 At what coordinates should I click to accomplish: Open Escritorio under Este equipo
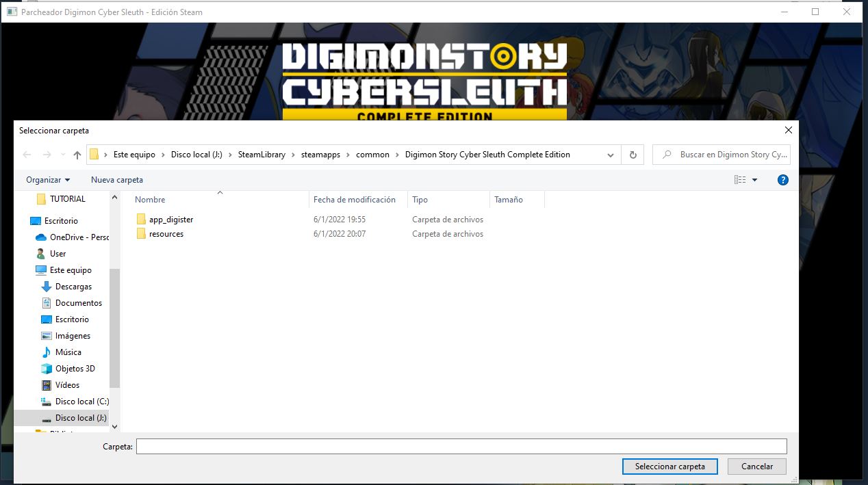pyautogui.click(x=72, y=319)
